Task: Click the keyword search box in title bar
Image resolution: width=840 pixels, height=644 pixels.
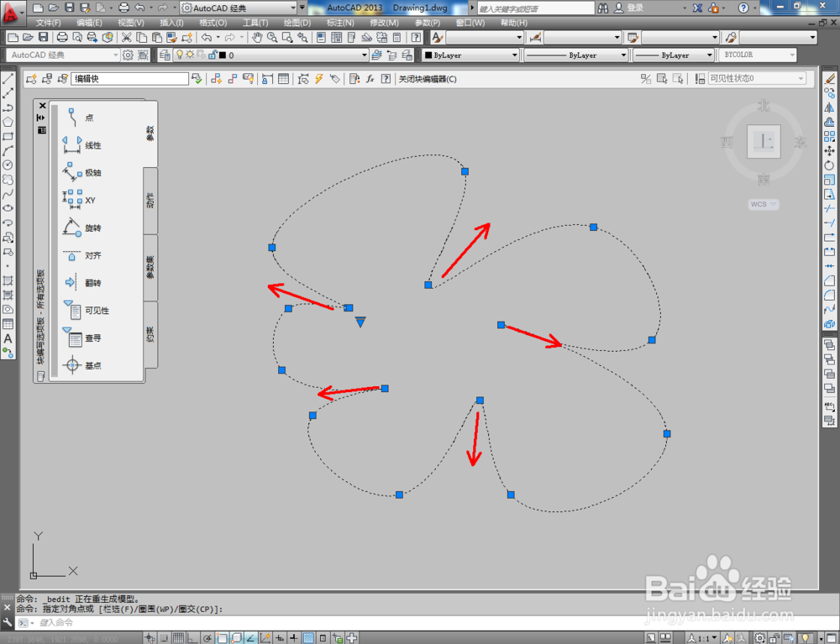Action: click(536, 8)
